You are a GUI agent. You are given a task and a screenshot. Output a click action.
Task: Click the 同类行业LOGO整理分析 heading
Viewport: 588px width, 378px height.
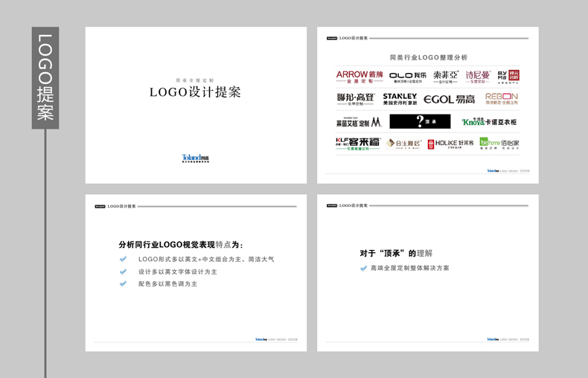(x=429, y=57)
